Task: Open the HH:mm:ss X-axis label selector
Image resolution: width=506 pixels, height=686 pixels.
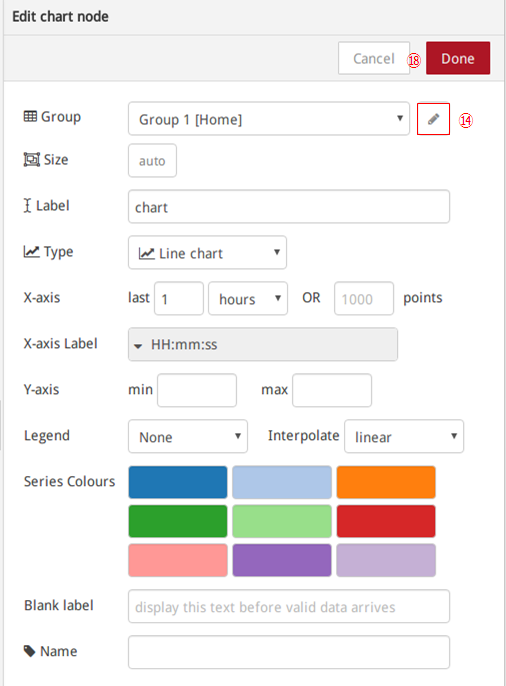Action: pyautogui.click(x=263, y=344)
